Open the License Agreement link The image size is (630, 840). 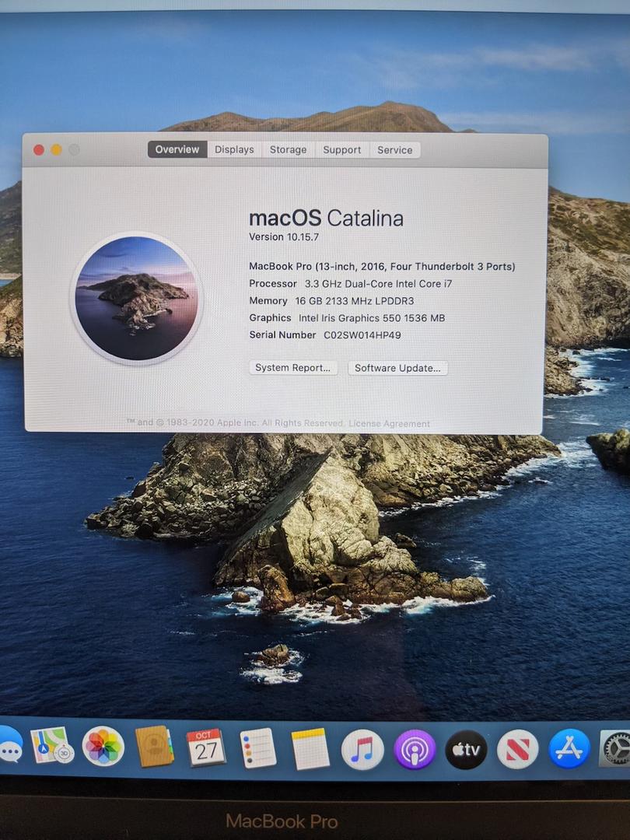click(390, 424)
